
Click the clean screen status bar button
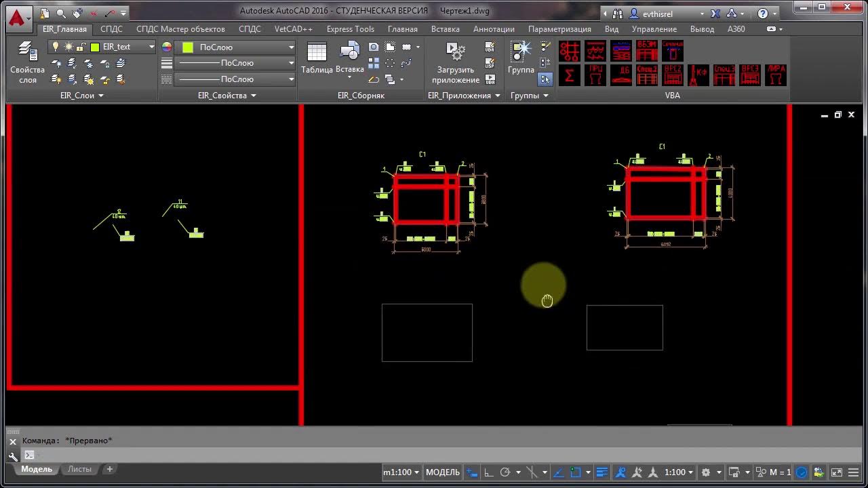click(x=837, y=472)
